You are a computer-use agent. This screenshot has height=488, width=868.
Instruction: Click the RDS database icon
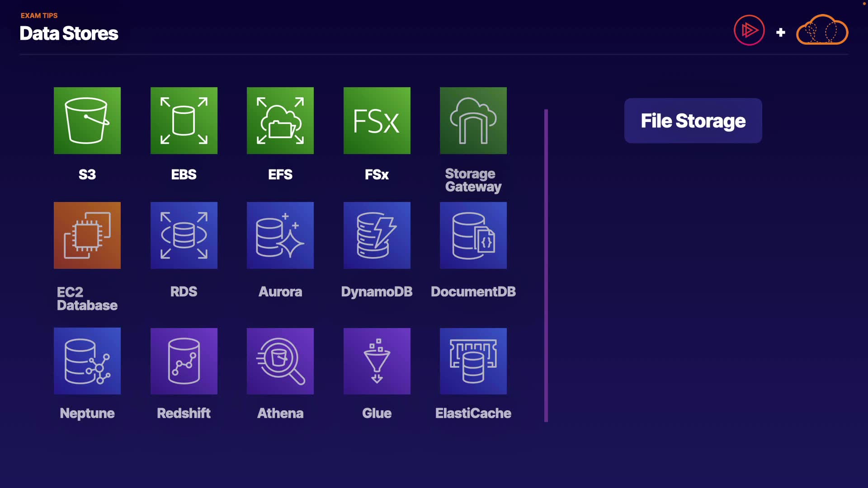pyautogui.click(x=184, y=235)
